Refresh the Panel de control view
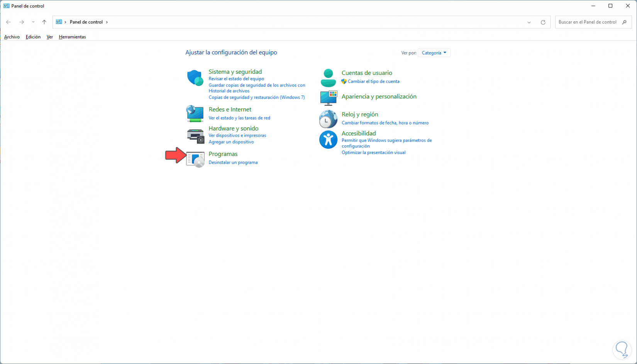 tap(543, 22)
